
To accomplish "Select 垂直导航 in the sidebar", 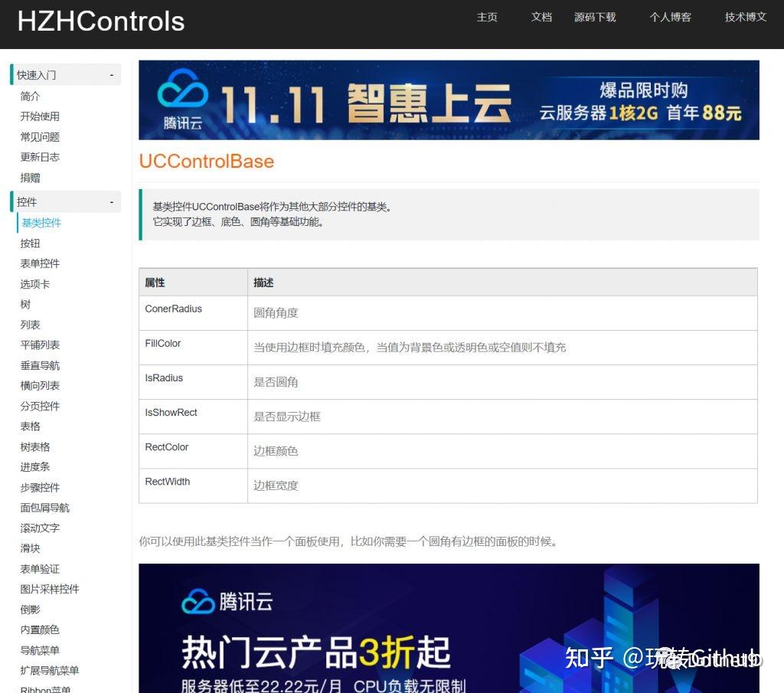I will [40, 365].
